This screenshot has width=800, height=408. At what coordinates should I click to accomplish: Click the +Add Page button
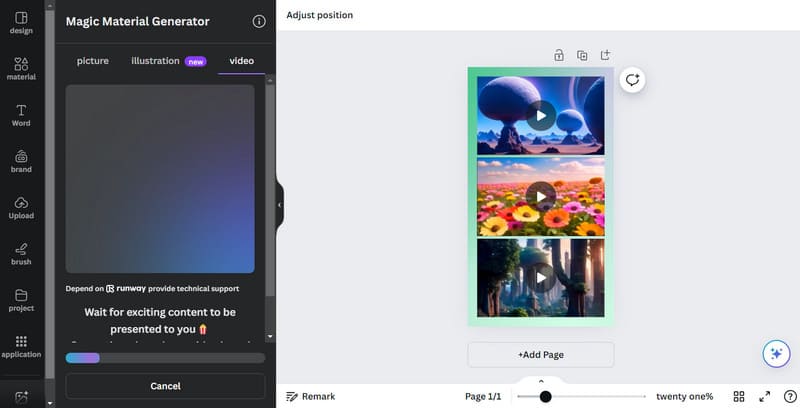541,355
